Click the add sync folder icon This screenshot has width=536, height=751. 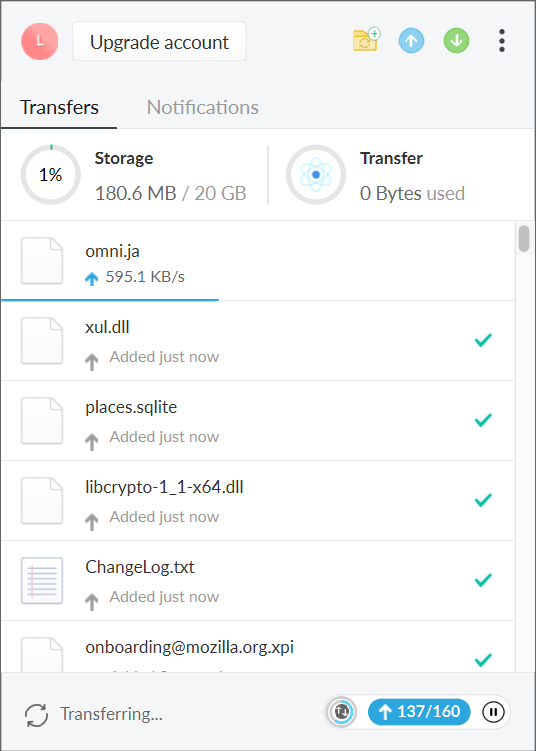[x=366, y=40]
